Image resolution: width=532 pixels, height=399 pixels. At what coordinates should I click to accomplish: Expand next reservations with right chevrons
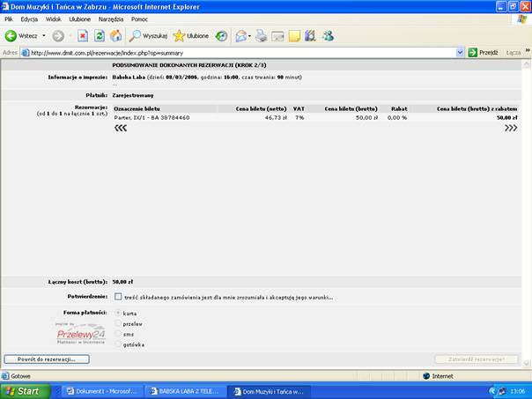(x=510, y=128)
